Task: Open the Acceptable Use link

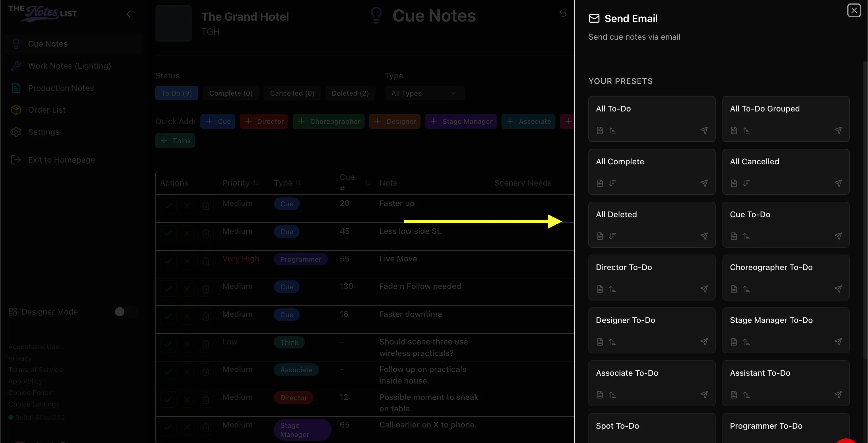Action: 34,346
